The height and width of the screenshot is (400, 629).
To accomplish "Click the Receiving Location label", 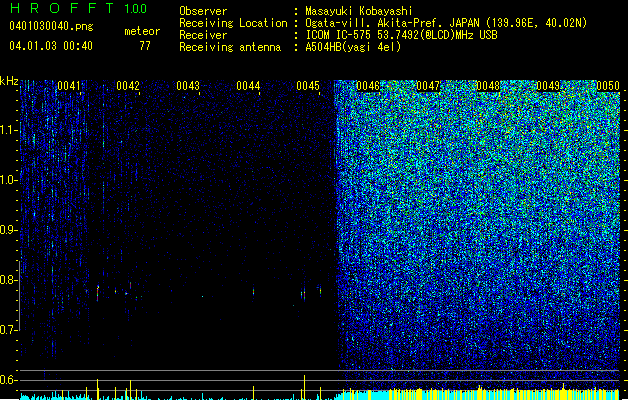I will (233, 23).
